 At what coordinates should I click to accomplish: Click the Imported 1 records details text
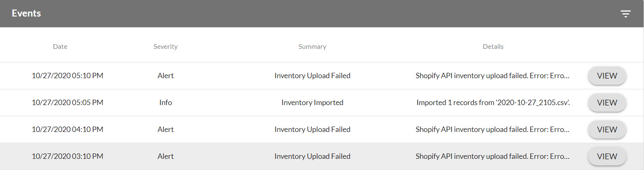coord(493,103)
